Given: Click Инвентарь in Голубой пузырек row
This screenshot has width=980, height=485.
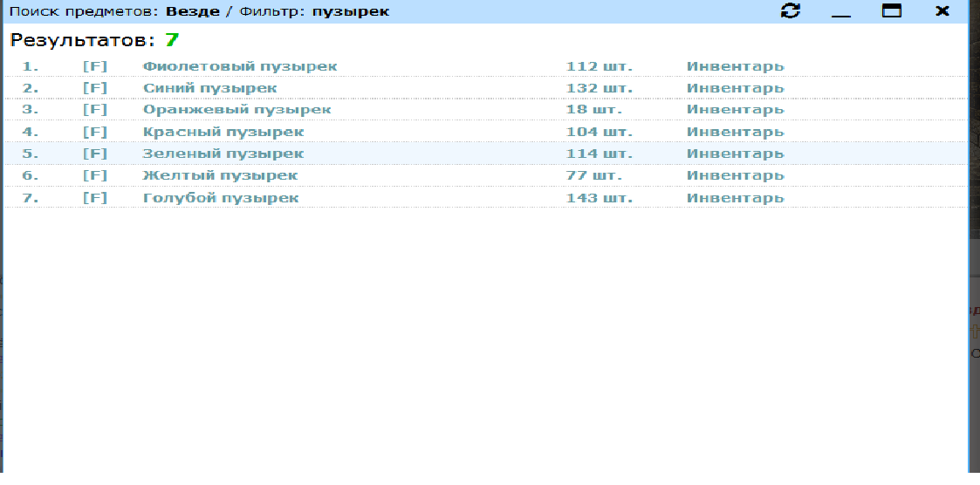Looking at the screenshot, I should tap(736, 198).
